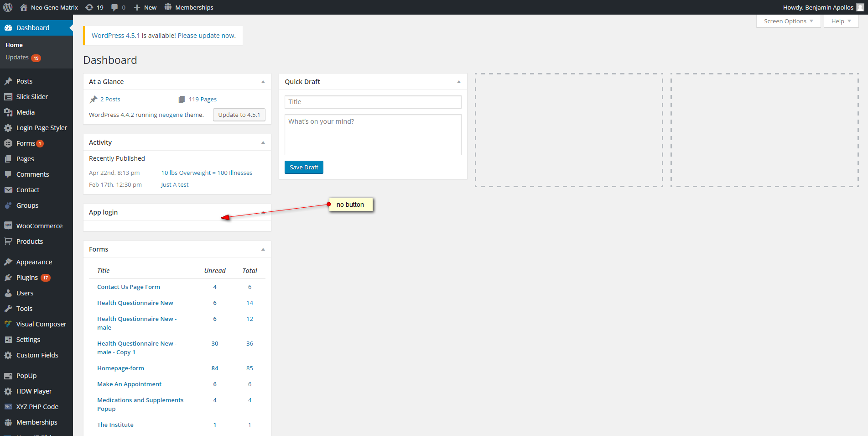Click the Update to 4.5.1 button

coord(239,115)
